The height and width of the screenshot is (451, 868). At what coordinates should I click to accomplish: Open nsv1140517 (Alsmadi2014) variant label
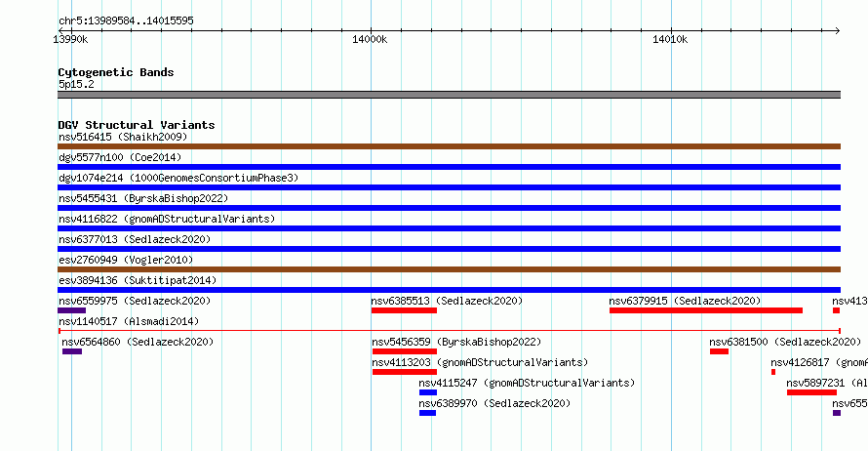tap(129, 321)
